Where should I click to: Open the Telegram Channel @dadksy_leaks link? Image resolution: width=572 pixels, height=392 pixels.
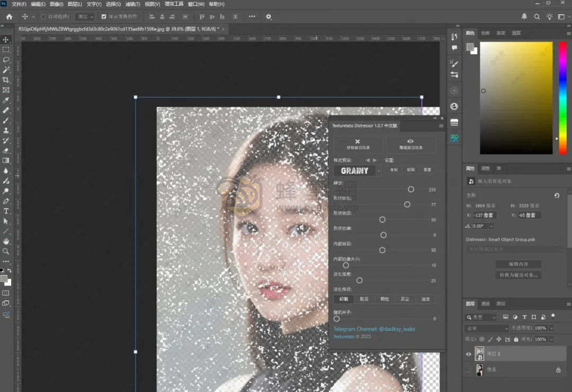[x=374, y=329]
